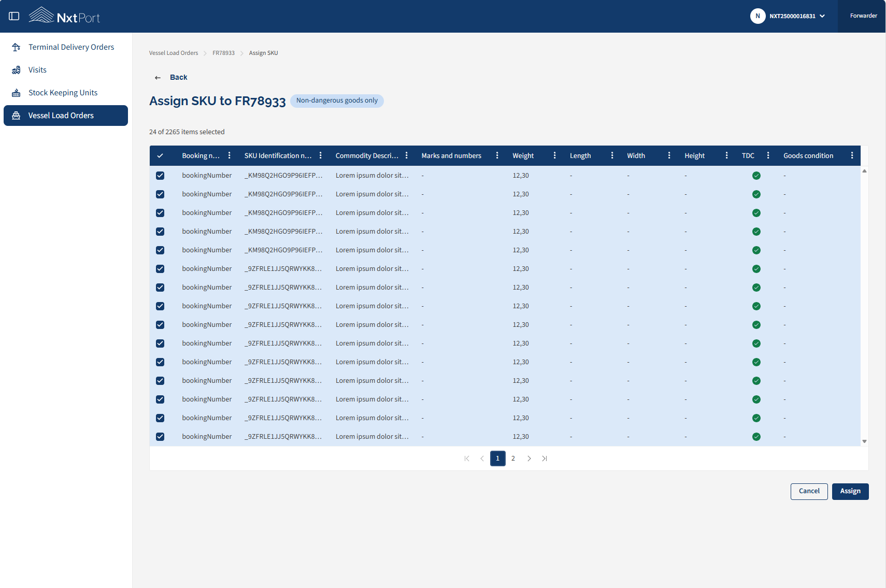Click the Assign button
The height and width of the screenshot is (588, 886).
pyautogui.click(x=850, y=492)
